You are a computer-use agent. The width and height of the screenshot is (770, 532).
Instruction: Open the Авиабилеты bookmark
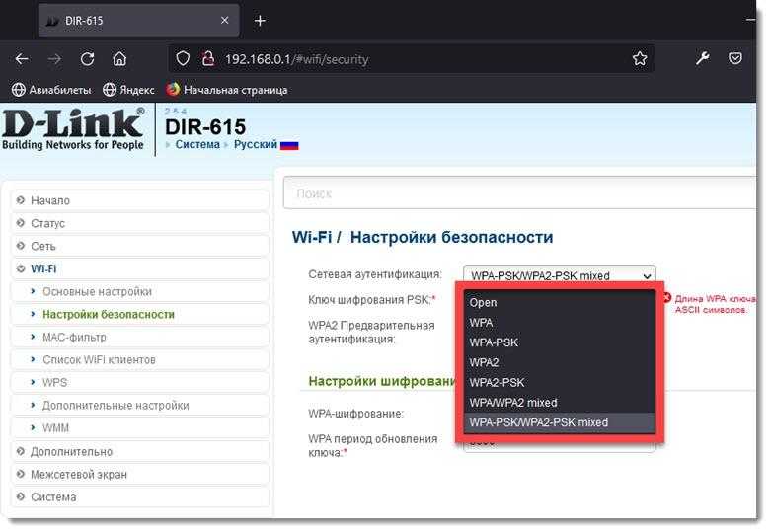51,90
